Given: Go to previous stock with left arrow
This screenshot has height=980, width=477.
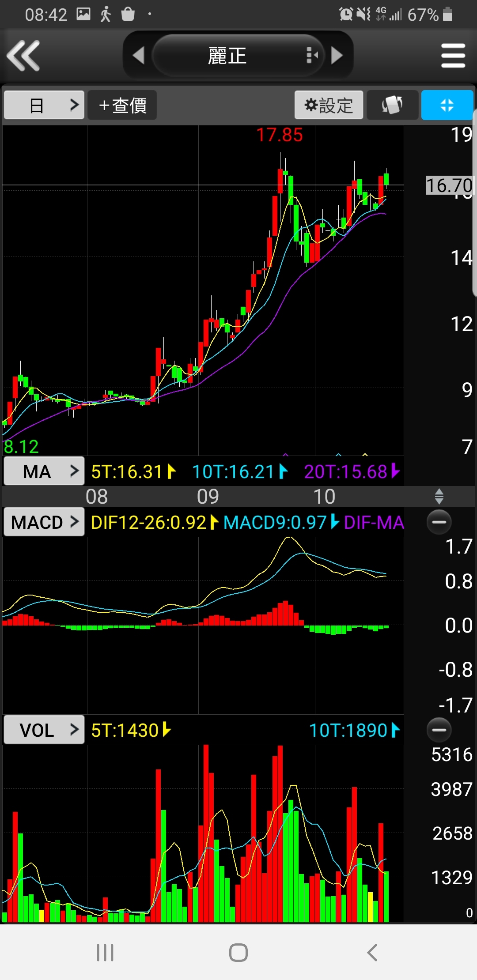Looking at the screenshot, I should [138, 56].
